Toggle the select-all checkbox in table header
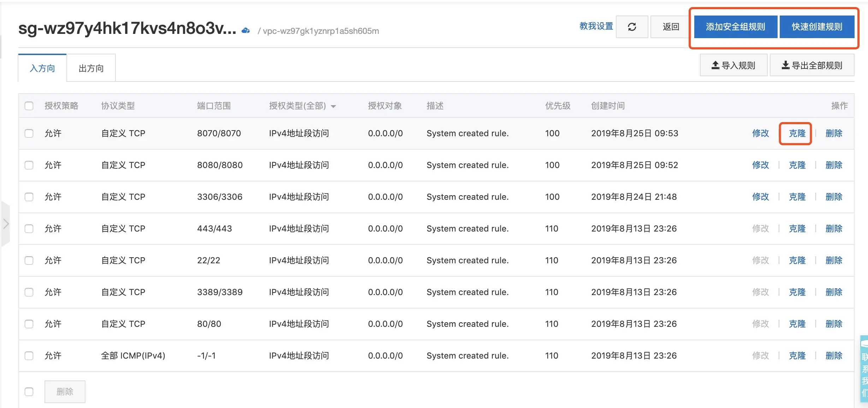The width and height of the screenshot is (868, 408). coord(29,106)
